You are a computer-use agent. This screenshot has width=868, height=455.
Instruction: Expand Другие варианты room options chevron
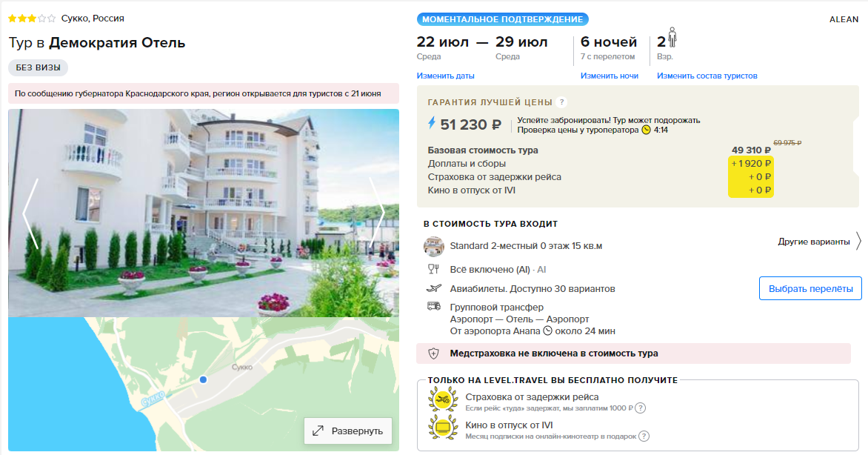coord(858,241)
